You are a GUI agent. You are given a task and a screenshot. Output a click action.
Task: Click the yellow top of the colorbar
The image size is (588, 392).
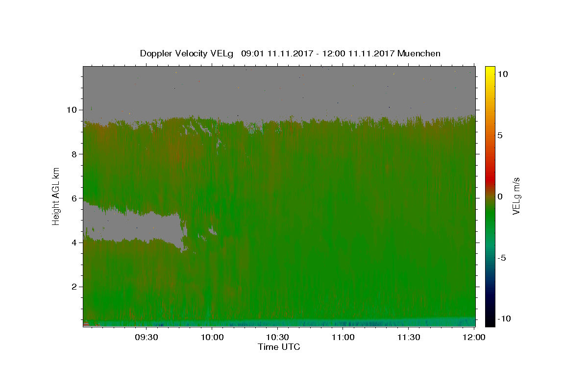point(490,70)
